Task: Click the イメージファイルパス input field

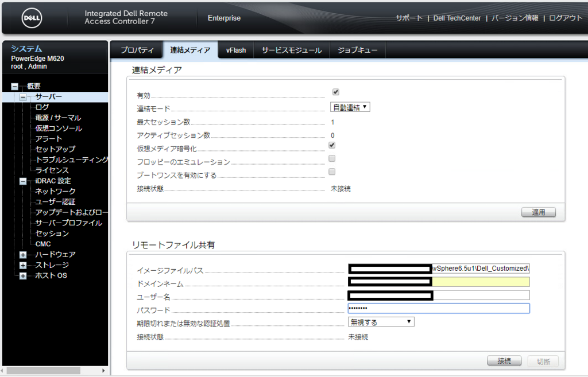Action: click(439, 269)
